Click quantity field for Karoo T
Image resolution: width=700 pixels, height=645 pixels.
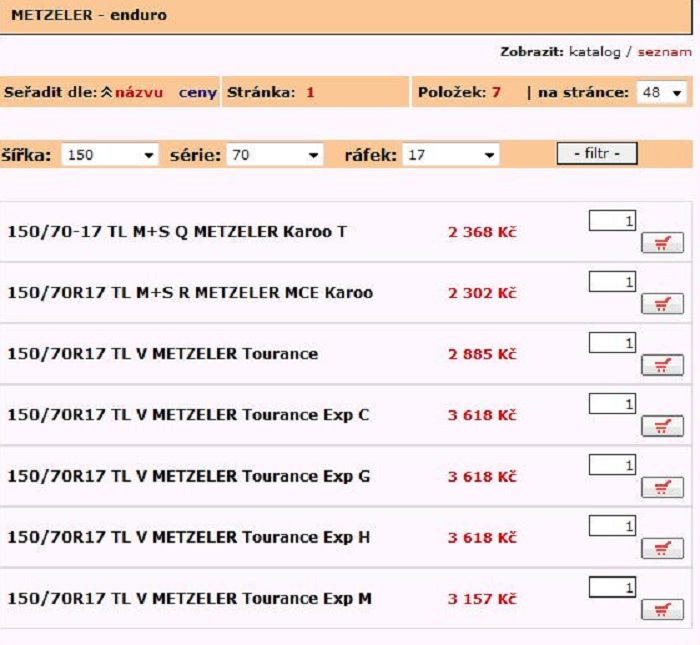(613, 220)
